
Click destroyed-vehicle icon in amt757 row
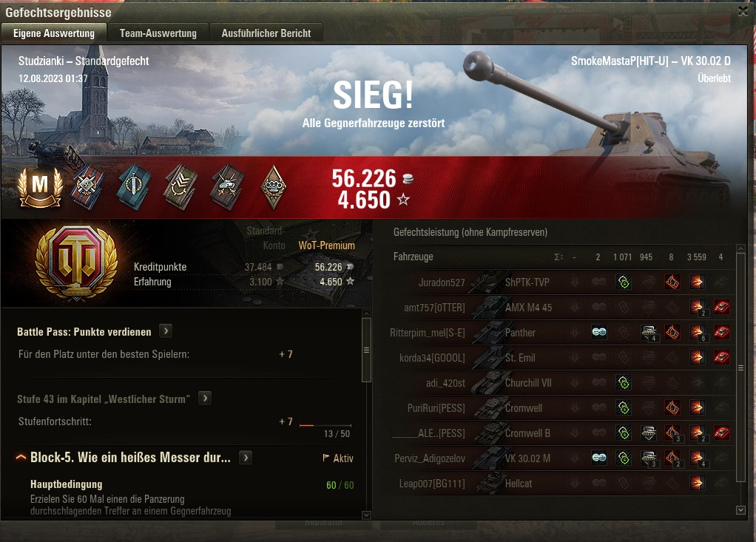[721, 307]
